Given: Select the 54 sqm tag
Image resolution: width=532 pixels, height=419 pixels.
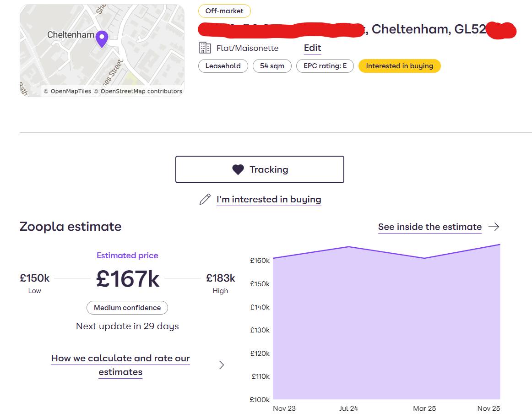Looking at the screenshot, I should point(272,66).
